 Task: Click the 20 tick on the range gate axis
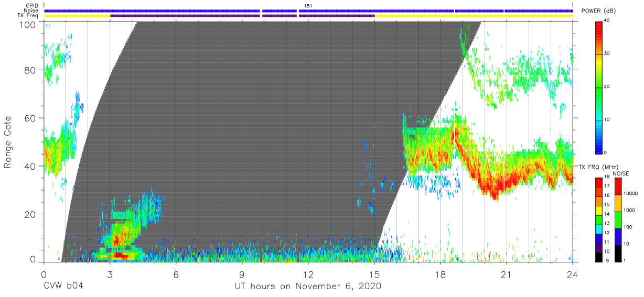(31, 214)
